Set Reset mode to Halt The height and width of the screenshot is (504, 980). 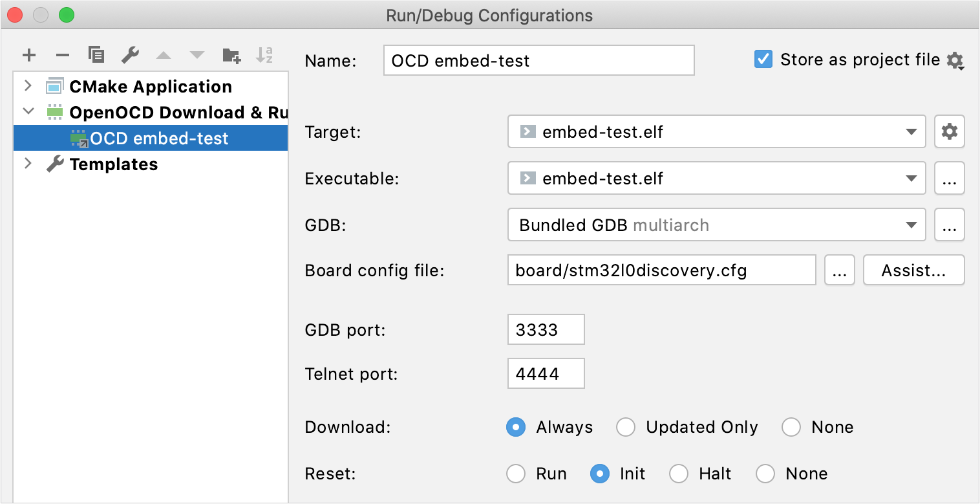click(679, 474)
